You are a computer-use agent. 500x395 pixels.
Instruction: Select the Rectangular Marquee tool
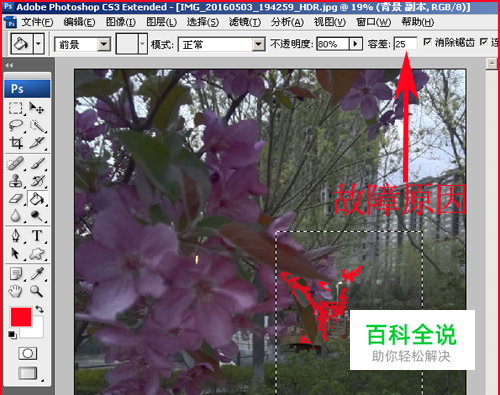coord(16,108)
